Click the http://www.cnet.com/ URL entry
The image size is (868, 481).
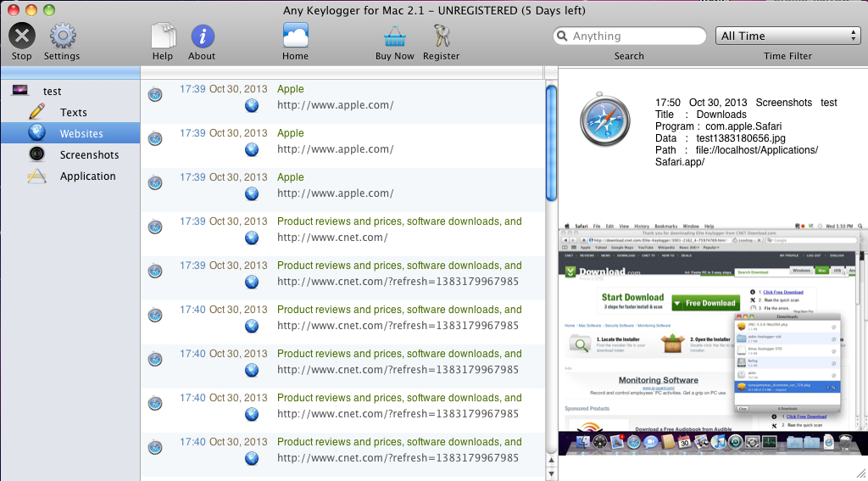(x=332, y=238)
